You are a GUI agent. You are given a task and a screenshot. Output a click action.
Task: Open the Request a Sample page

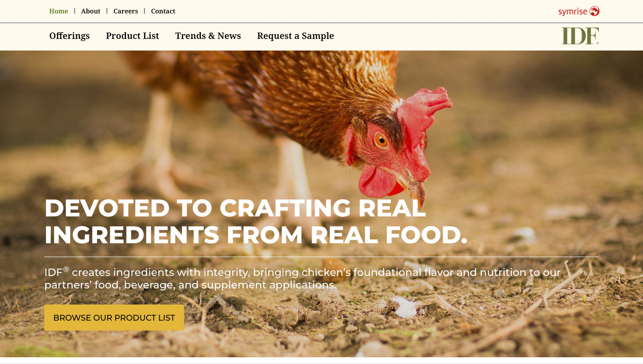click(295, 36)
